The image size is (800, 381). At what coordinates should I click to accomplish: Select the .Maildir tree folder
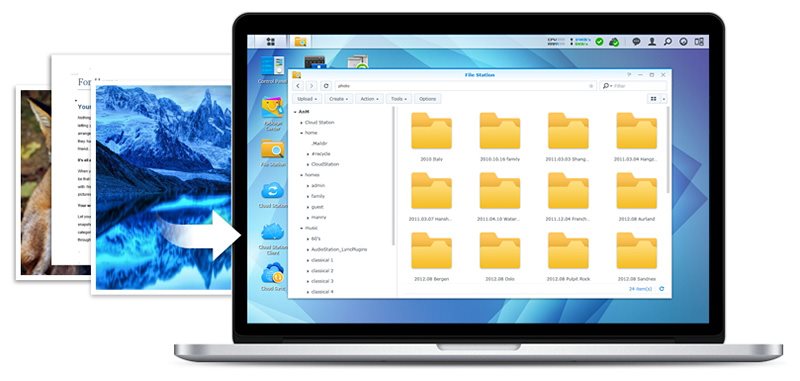point(320,143)
